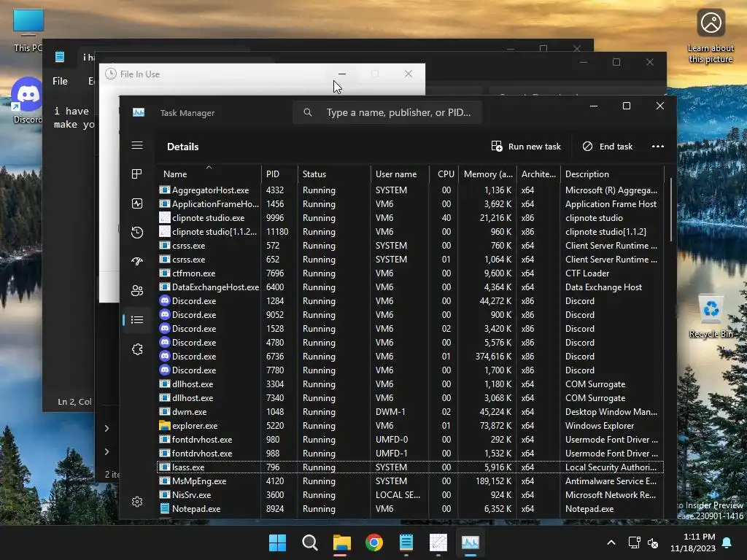This screenshot has width=747, height=560.
Task: Sort by Architecture column header
Action: point(538,174)
